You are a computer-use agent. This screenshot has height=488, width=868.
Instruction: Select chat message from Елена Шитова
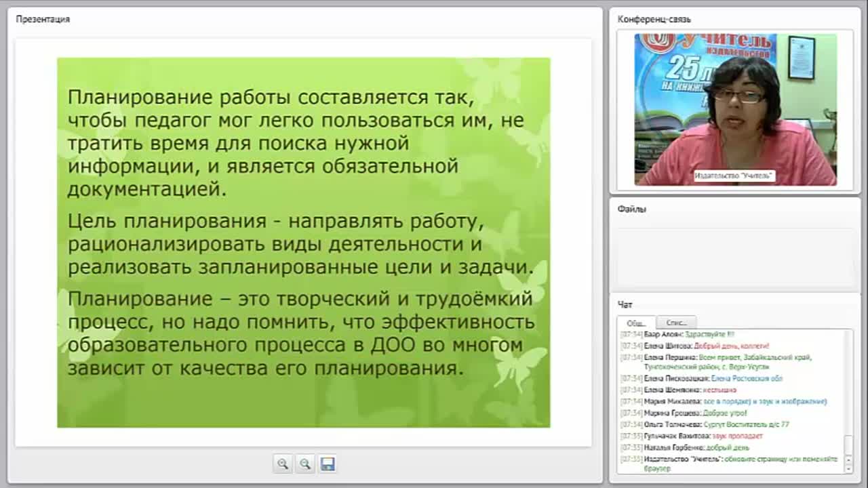pos(695,346)
